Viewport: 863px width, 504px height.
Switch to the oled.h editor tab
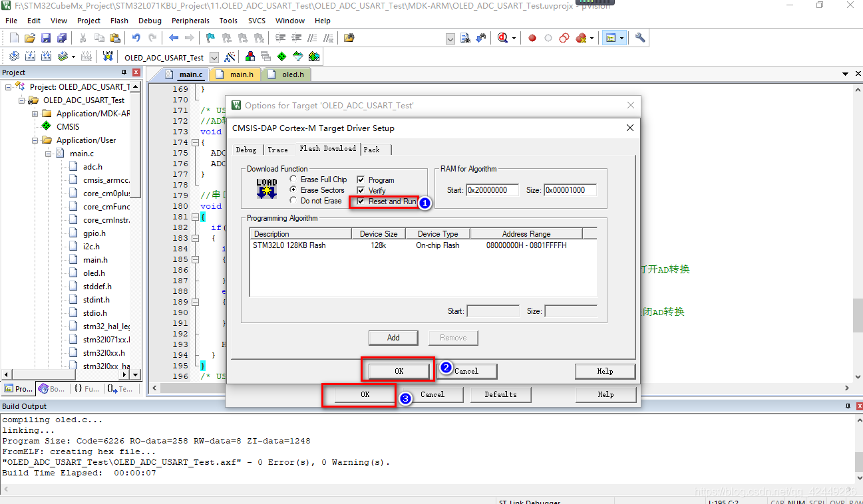coord(287,74)
